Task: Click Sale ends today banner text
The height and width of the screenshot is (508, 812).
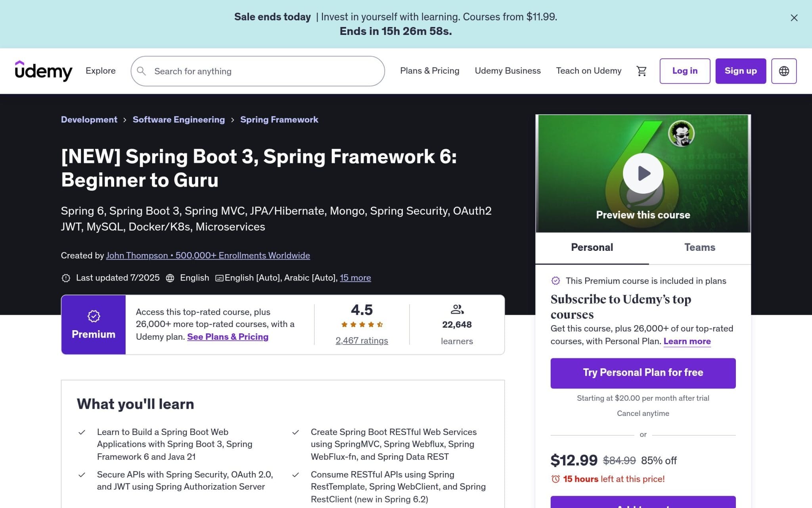Action: click(x=272, y=17)
